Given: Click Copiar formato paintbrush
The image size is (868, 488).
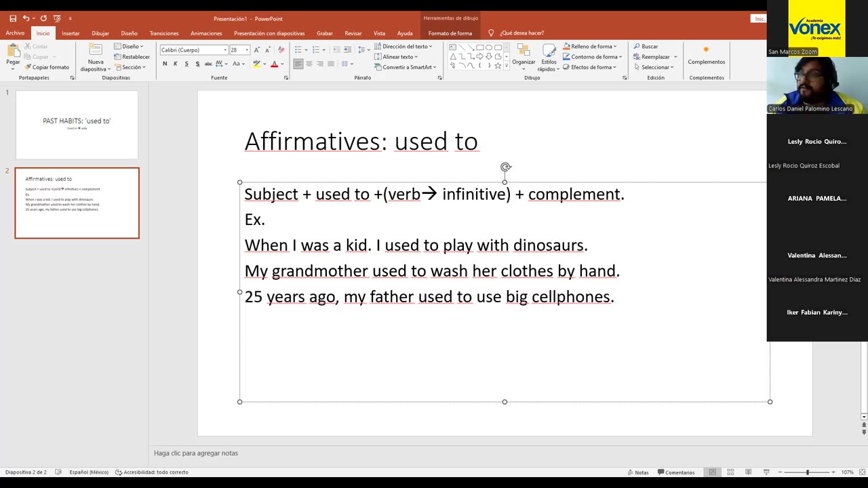Looking at the screenshot, I should click(47, 67).
